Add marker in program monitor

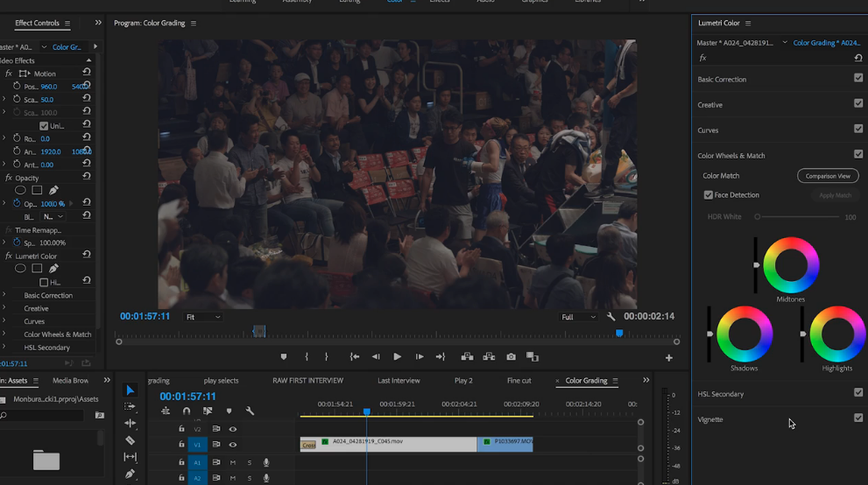coord(284,356)
